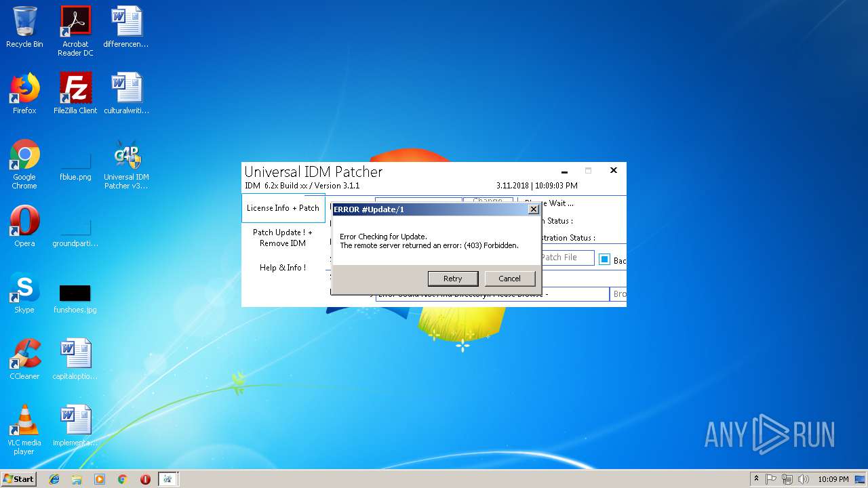Select IDM Patcher taskbar button
The height and width of the screenshot is (488, 868).
(167, 479)
